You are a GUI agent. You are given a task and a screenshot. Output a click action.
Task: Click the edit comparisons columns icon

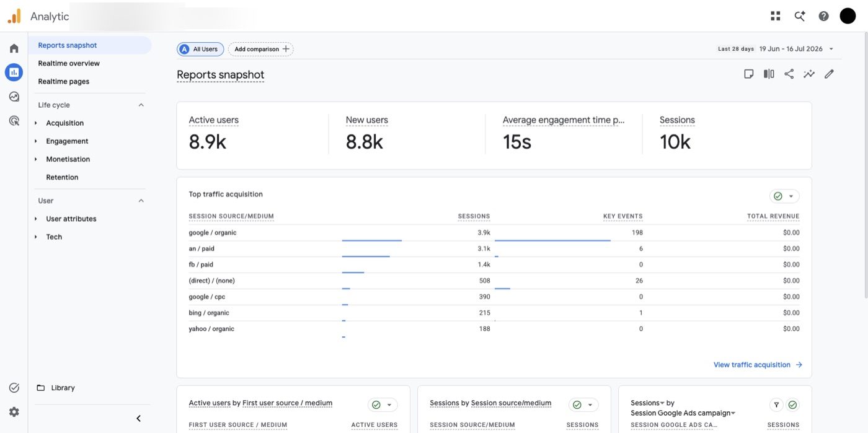(769, 74)
